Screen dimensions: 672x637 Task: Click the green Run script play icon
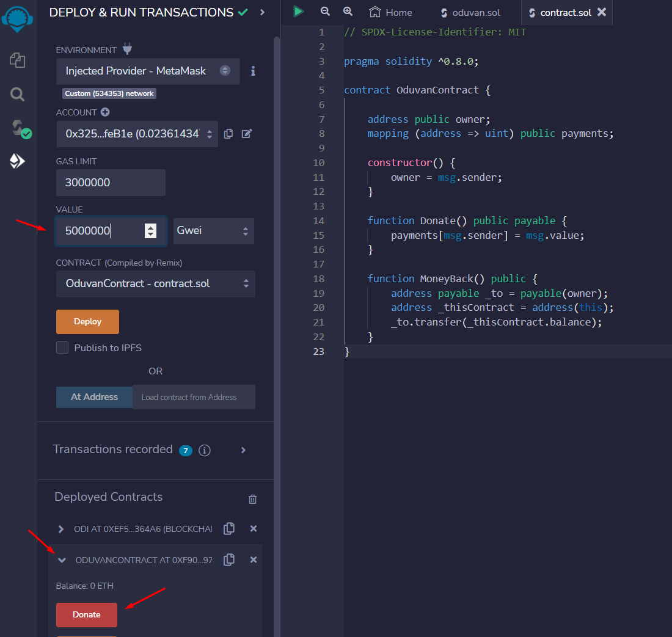pos(299,12)
